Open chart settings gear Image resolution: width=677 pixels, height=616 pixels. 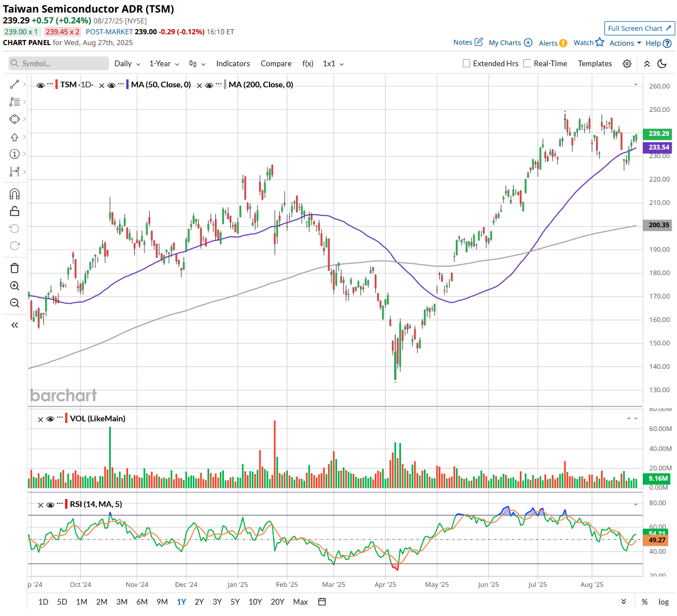tap(627, 64)
